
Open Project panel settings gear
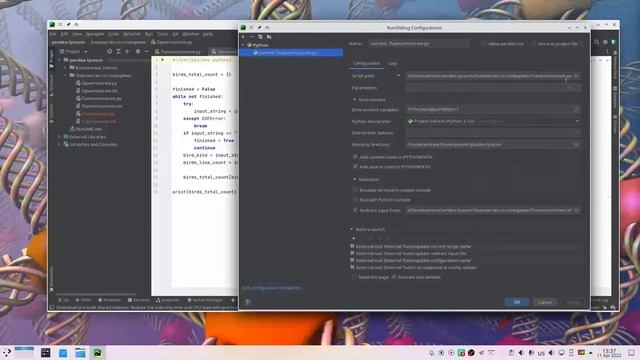tap(138, 51)
